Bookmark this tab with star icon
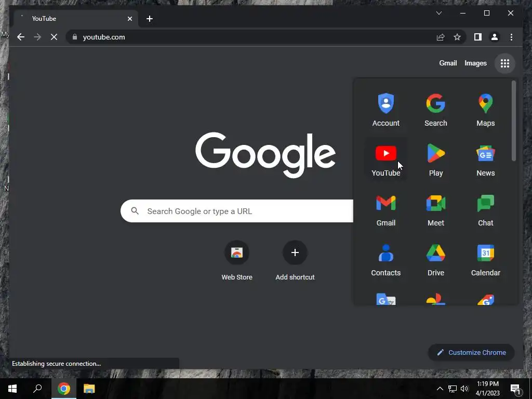 [x=457, y=37]
